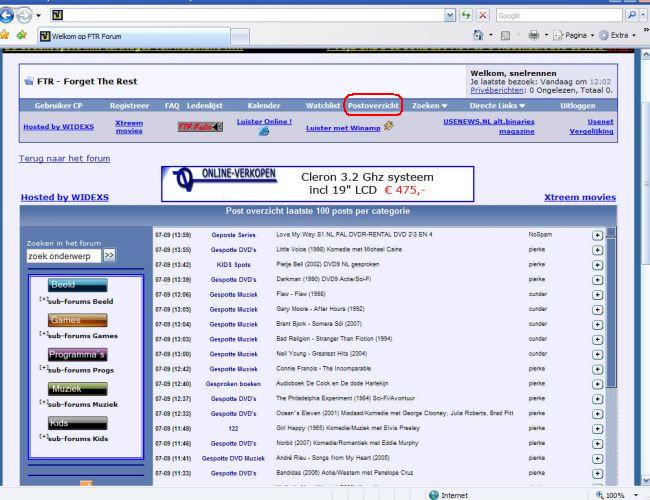
Task: Click the FTR Radio speaker image
Action: (200, 127)
